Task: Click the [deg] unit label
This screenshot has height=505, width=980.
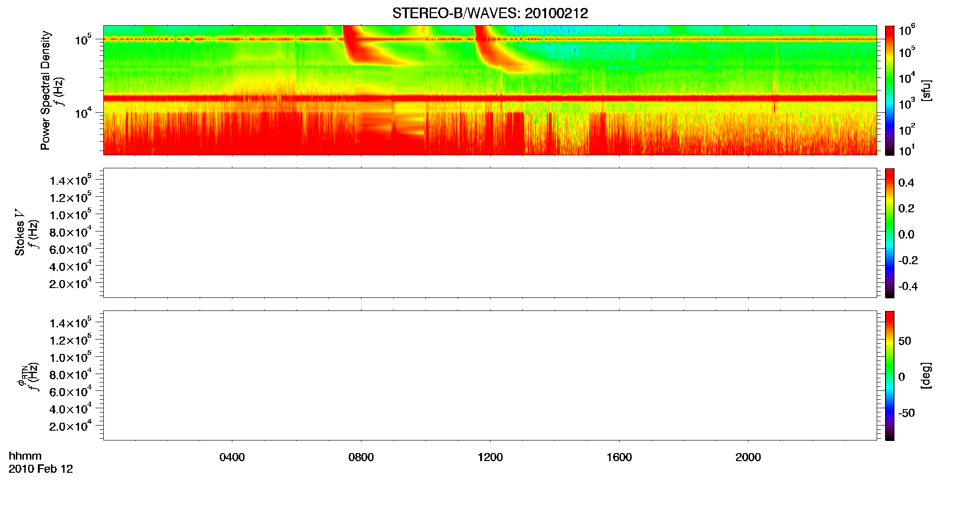Action: 926,375
